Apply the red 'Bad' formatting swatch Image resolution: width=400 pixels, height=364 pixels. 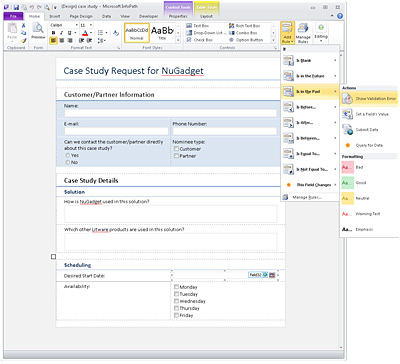click(347, 167)
